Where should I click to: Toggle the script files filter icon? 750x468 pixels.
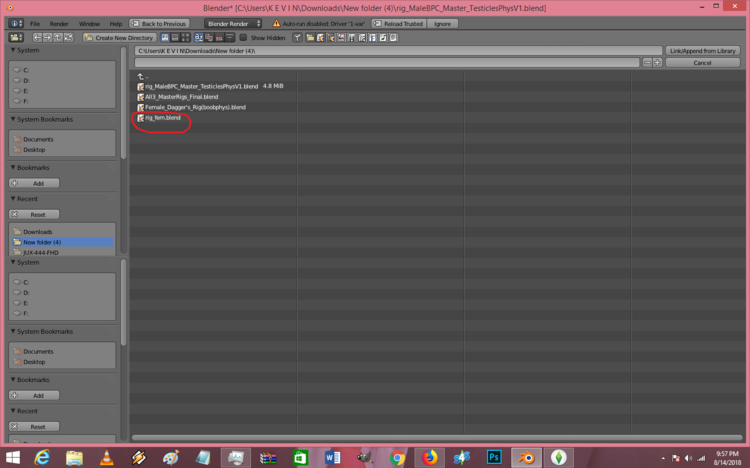(x=362, y=37)
